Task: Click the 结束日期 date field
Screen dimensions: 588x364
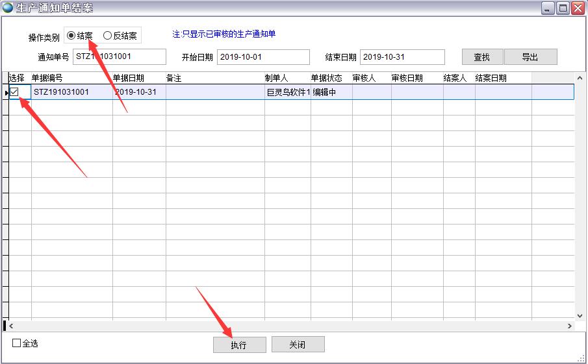Action: coord(402,57)
